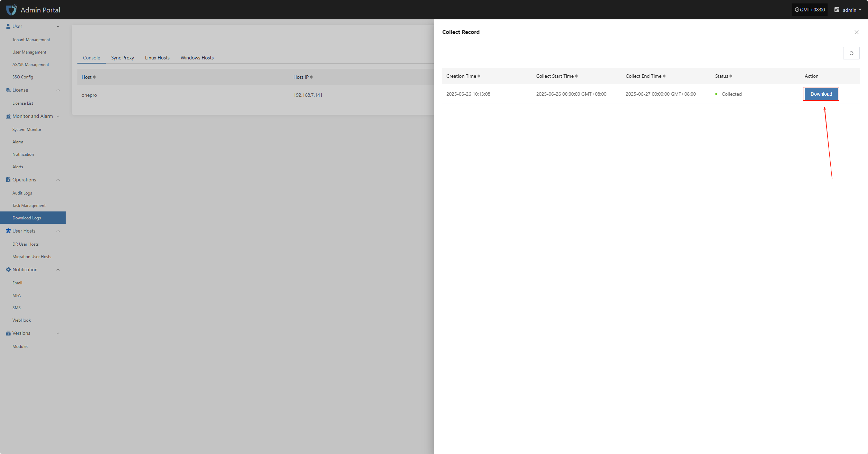Collapse the User Hosts section
Screen dimensions: 868x454
58,231
